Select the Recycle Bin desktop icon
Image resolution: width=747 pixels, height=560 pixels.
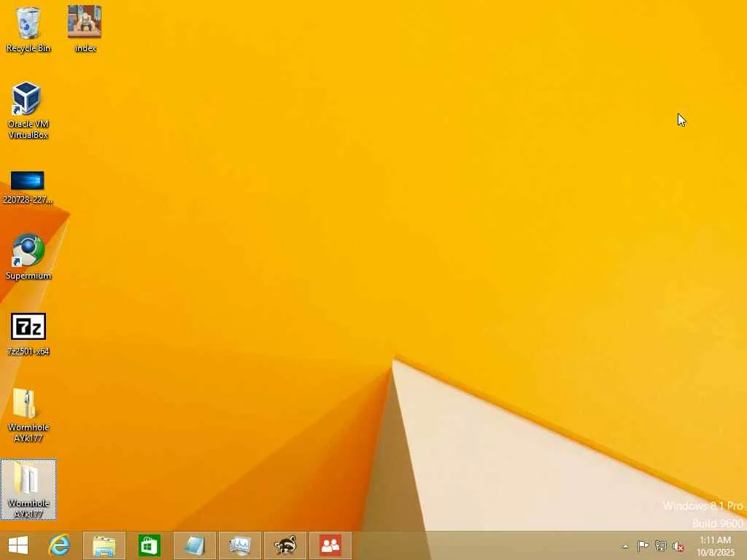coord(28,28)
